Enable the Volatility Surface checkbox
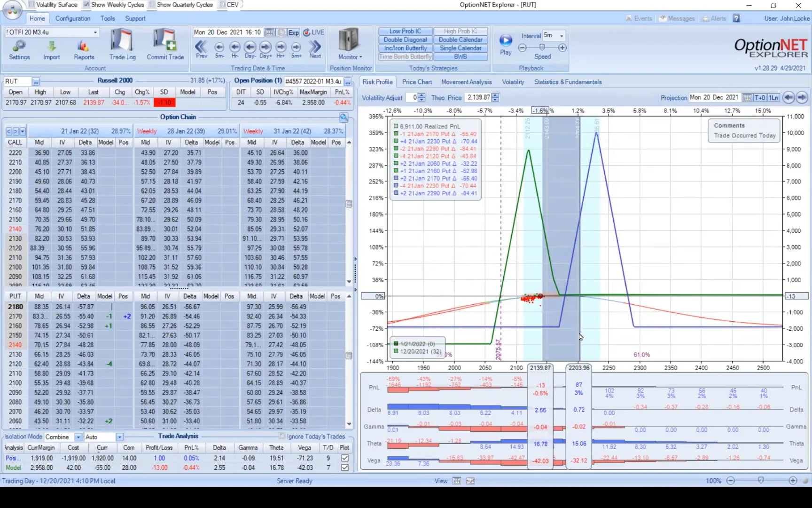812x508 pixels. (31, 5)
